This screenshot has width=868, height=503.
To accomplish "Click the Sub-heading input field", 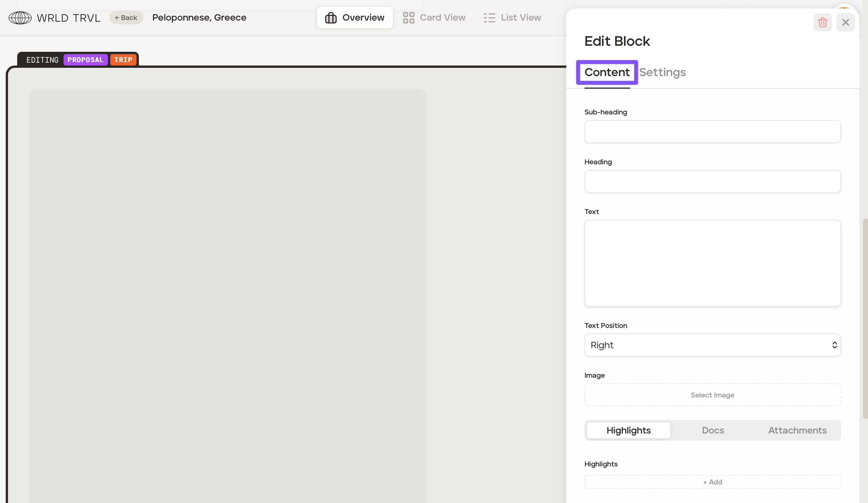I will tap(712, 132).
